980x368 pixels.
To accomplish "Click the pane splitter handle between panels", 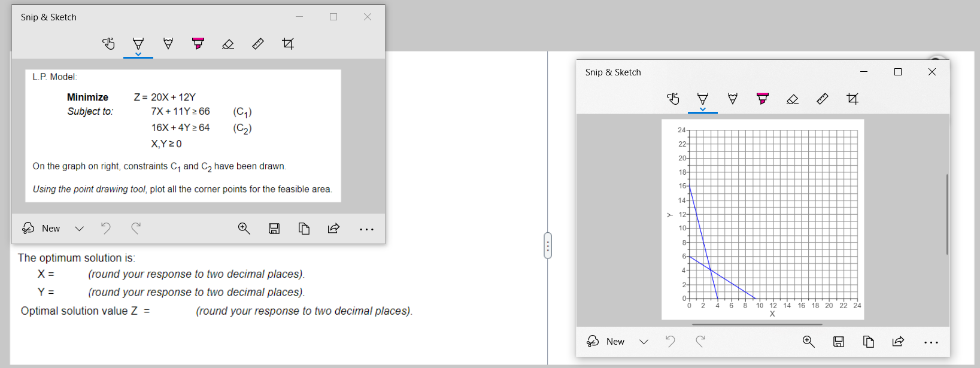I will click(x=548, y=245).
